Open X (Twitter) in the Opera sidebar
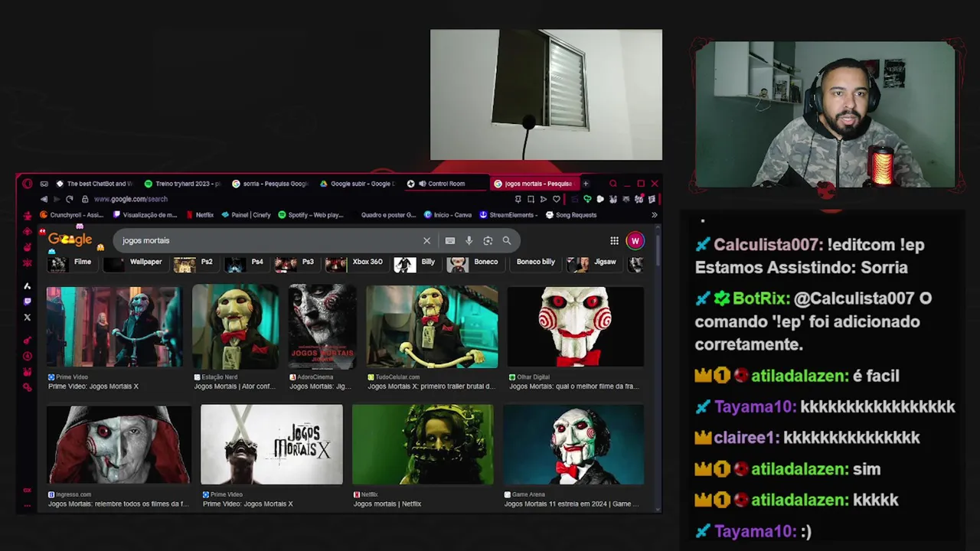This screenshot has width=980, height=551. [x=28, y=317]
